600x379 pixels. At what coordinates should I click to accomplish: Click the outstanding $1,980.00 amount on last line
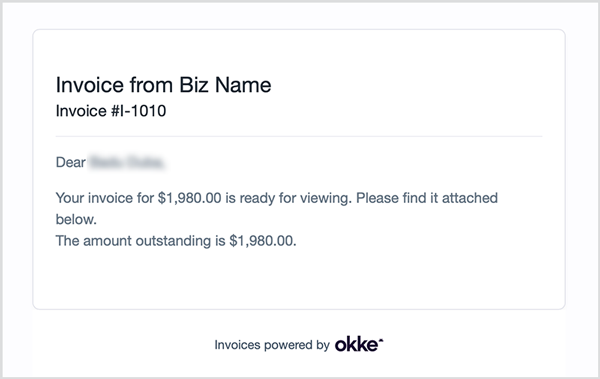[262, 241]
